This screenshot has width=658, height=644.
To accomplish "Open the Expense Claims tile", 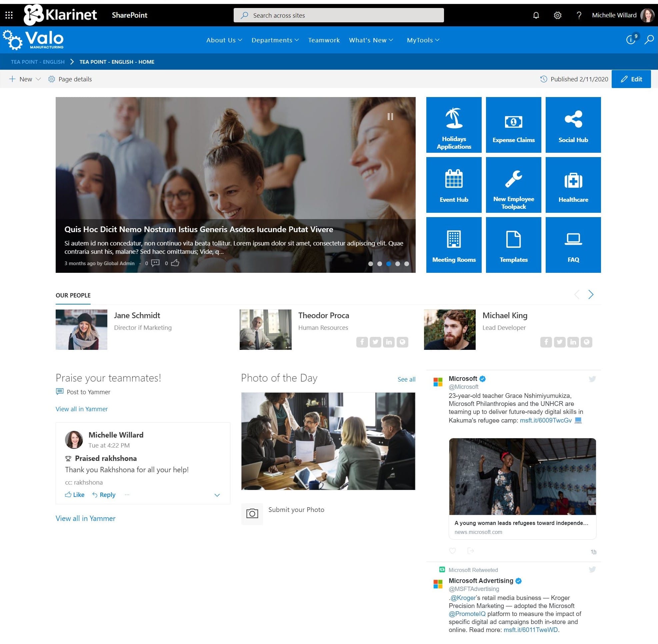I will pos(513,124).
